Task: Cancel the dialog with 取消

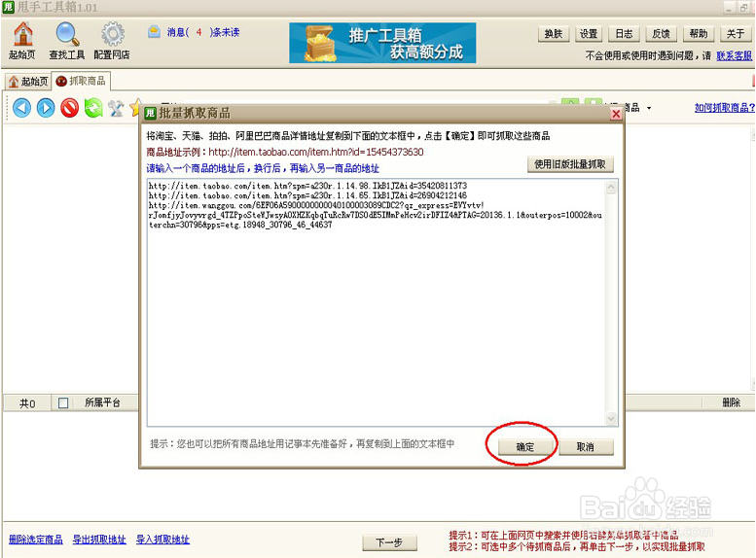Action: click(x=586, y=446)
